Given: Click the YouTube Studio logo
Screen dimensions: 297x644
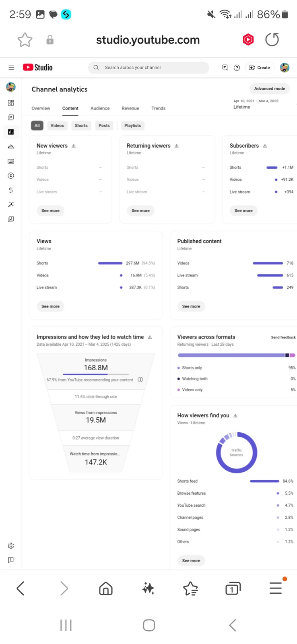Looking at the screenshot, I should 38,68.
